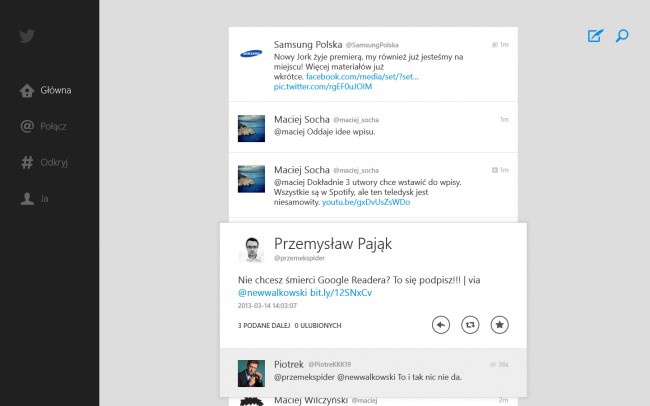Favorite Przemysław Pająk's tweet with star
Image resolution: width=650 pixels, height=406 pixels.
click(x=500, y=325)
